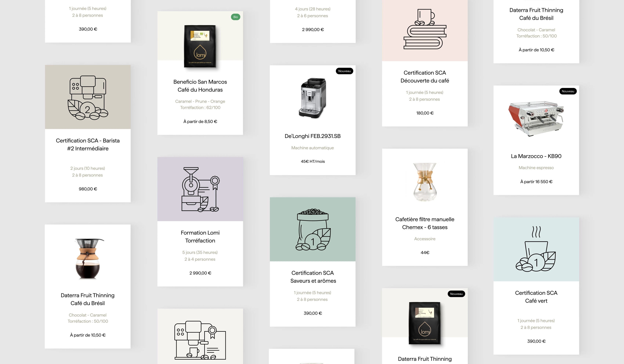Open Cafetière filtre manuelle Chemex title
624x364 pixels.
(425, 223)
